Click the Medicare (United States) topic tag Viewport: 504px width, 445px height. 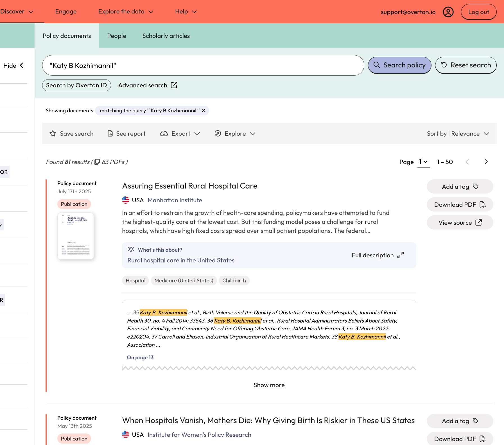point(184,280)
